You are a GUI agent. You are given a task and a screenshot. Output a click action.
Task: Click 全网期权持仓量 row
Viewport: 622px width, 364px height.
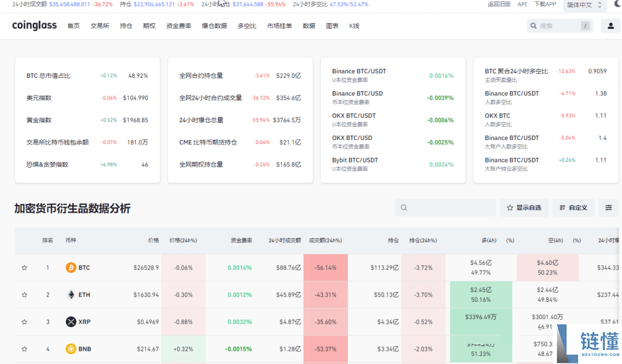coord(240,165)
